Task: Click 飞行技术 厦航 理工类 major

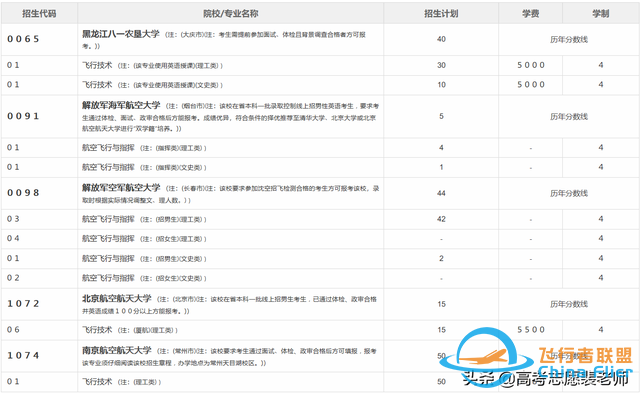Action: coord(130,330)
